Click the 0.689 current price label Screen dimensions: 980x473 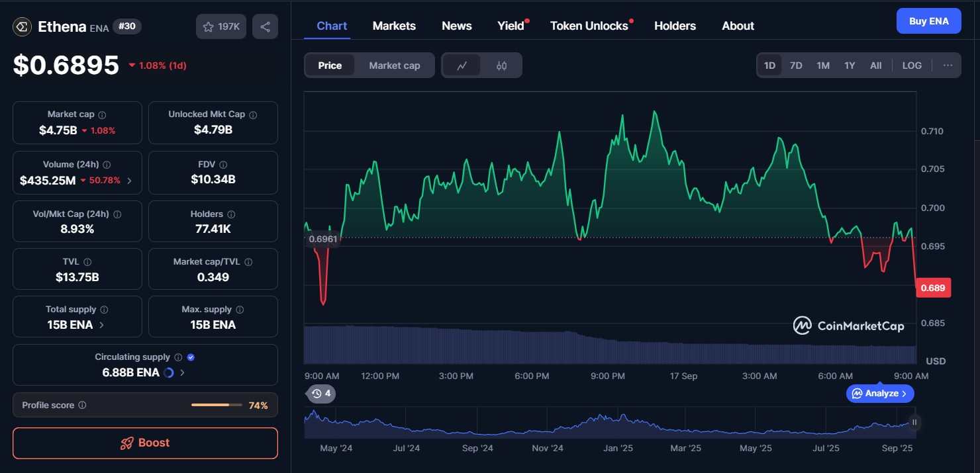(933, 288)
